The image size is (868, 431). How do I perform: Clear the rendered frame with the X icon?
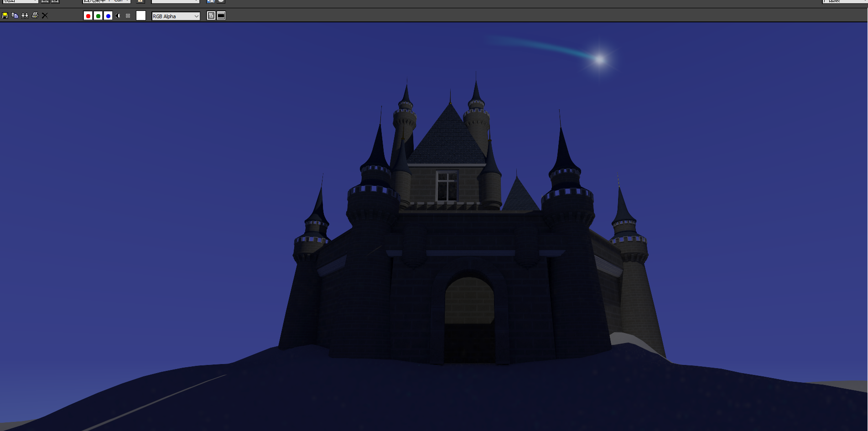(45, 15)
